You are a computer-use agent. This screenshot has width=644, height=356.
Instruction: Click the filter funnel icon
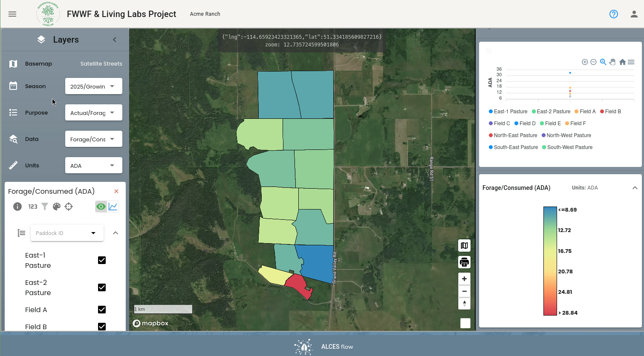(x=45, y=207)
